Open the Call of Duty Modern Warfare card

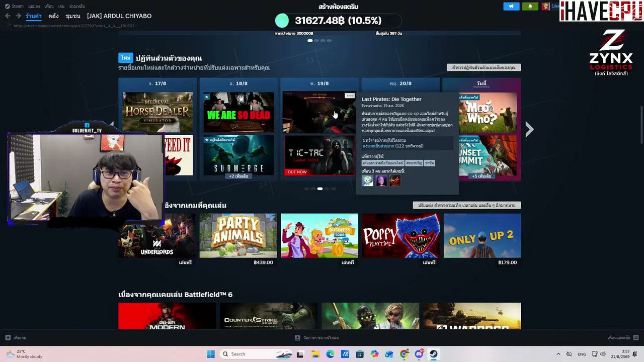(x=167, y=316)
